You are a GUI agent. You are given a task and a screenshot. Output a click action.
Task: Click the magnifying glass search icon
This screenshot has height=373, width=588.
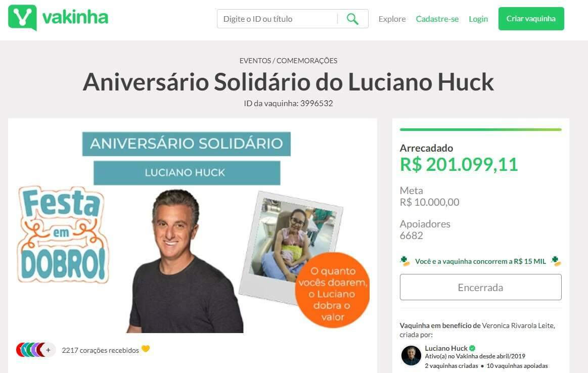coord(352,19)
